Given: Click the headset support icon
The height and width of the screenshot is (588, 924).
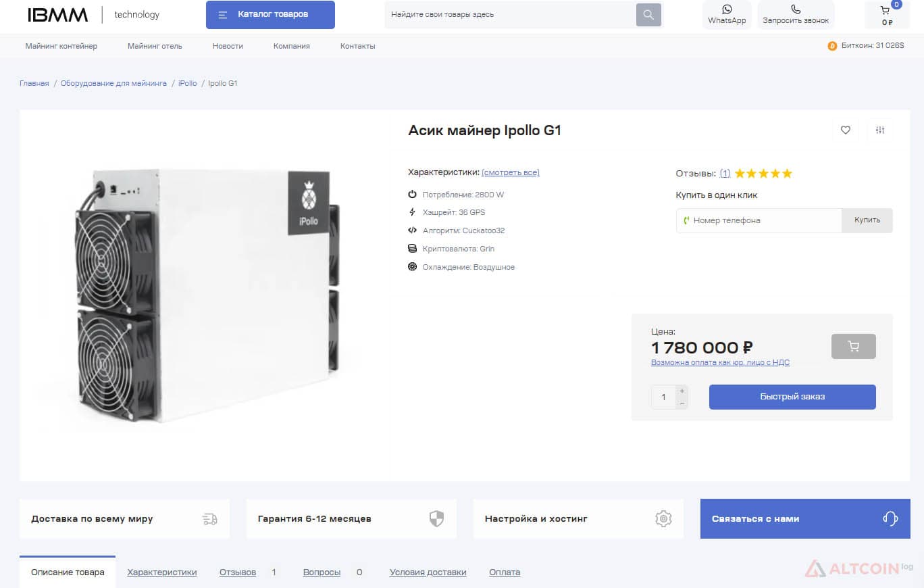Looking at the screenshot, I should coord(890,519).
